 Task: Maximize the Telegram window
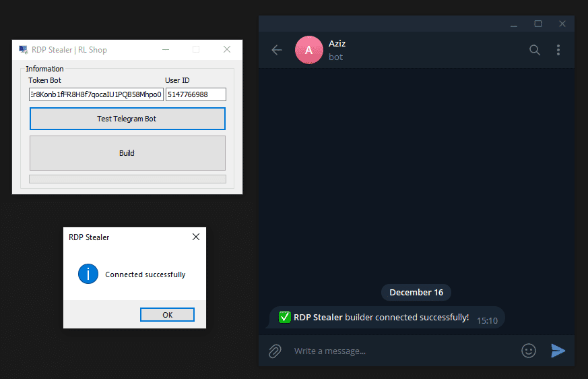538,24
